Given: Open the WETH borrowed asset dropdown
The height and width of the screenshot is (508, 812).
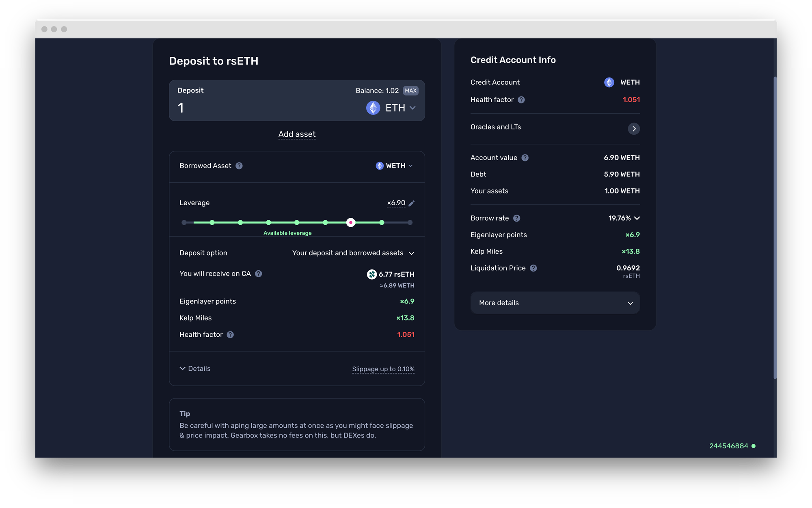Looking at the screenshot, I should (x=394, y=166).
